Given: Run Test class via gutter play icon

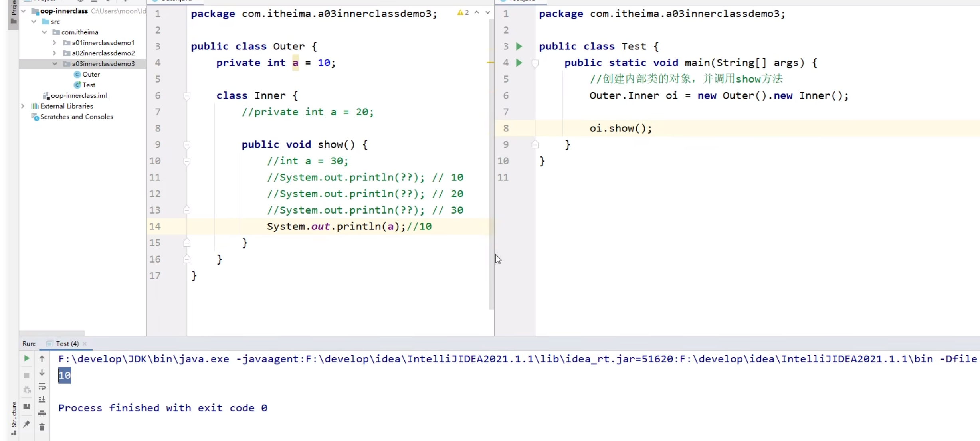Looking at the screenshot, I should point(519,46).
